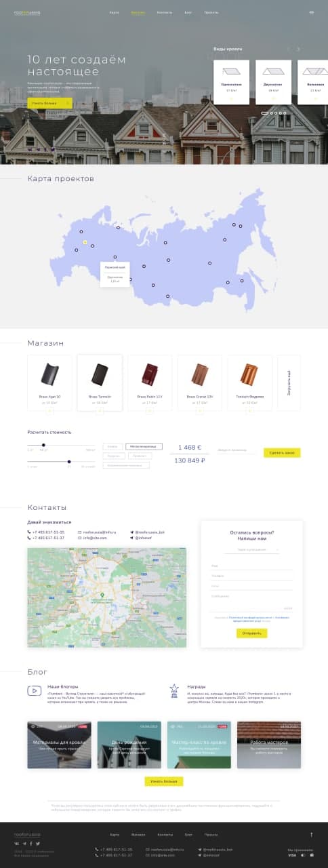This screenshot has height=868, width=328.
Task: Select the Двускатная roof type card
Action: (x=273, y=81)
